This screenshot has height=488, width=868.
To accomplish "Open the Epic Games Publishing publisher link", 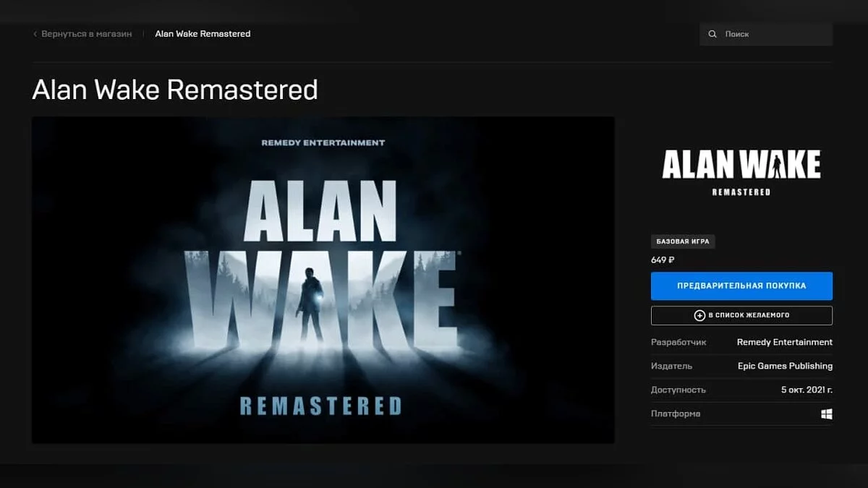I will (785, 366).
